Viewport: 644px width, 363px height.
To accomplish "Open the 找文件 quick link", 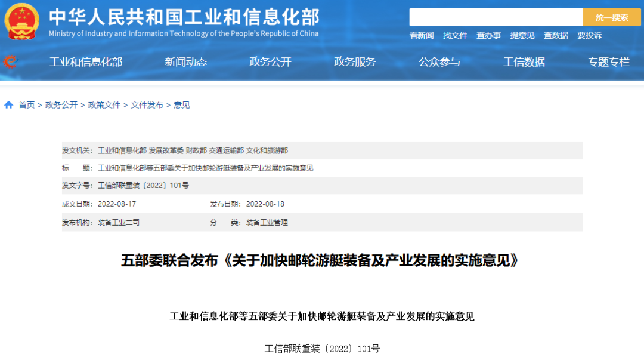I will [455, 35].
